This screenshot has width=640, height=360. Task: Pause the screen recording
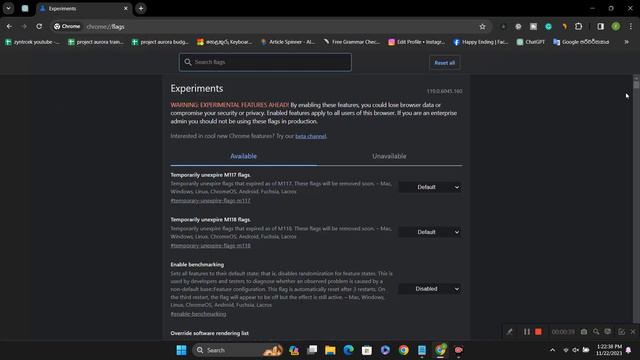point(527,332)
